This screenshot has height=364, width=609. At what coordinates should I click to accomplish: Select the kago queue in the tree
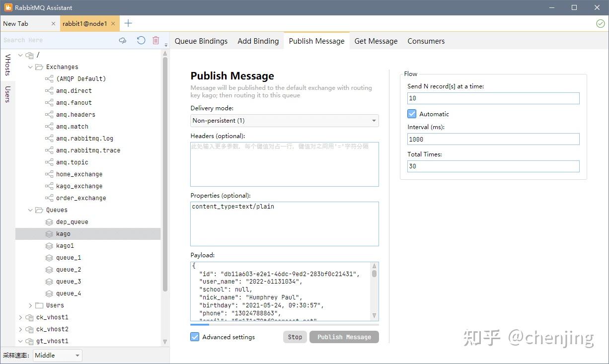pyautogui.click(x=88, y=234)
